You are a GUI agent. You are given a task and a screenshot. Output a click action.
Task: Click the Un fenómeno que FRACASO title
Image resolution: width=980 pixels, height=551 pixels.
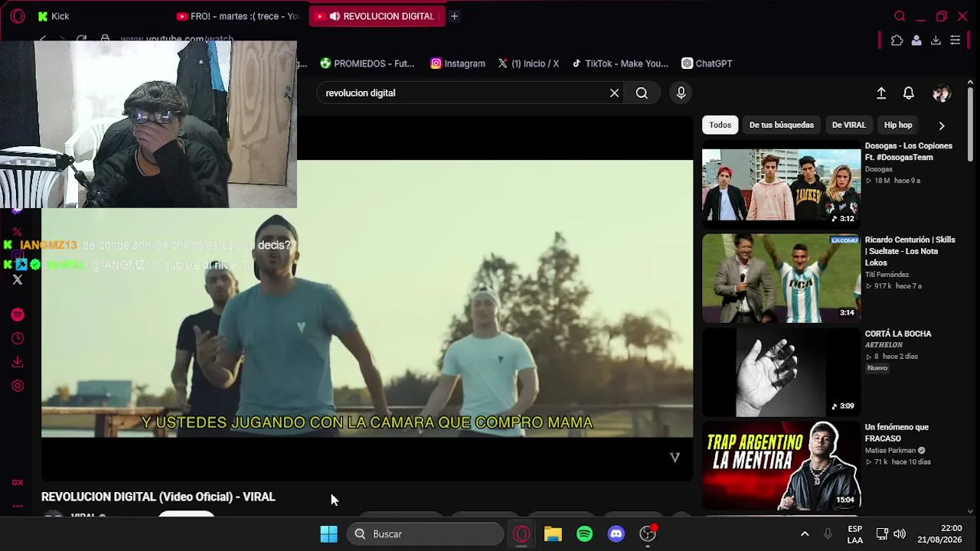pos(897,432)
